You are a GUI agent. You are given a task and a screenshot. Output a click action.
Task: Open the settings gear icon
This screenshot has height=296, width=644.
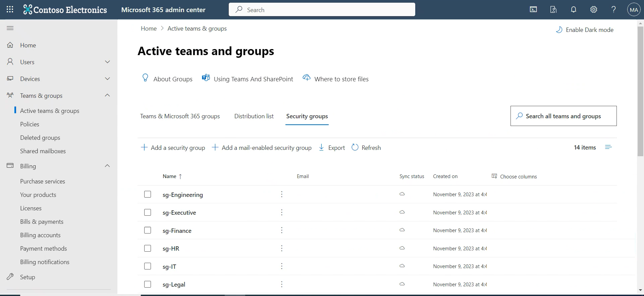(x=594, y=9)
